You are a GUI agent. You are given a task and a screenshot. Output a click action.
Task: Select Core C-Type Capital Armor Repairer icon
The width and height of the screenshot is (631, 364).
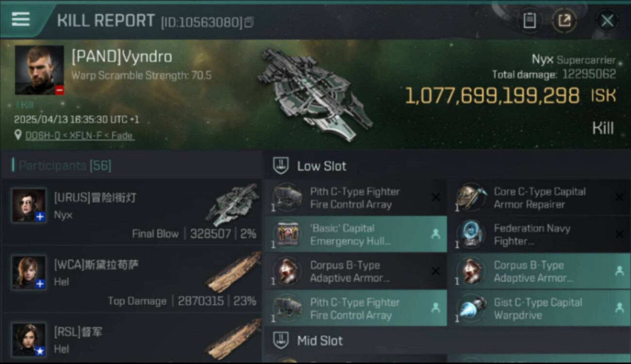click(470, 198)
